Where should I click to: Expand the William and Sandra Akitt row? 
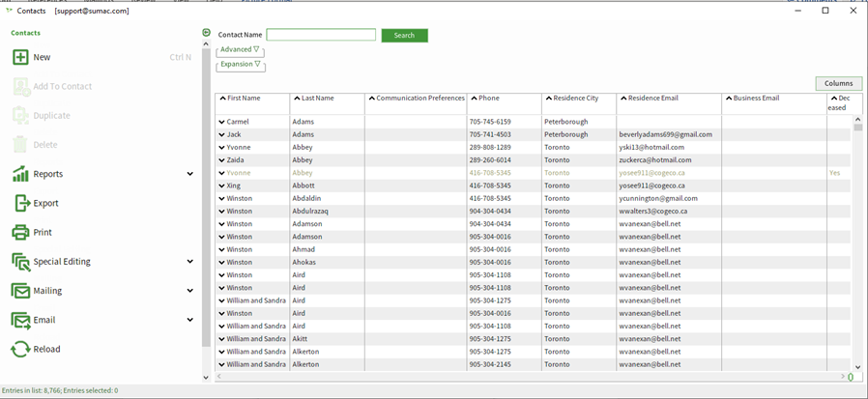tap(221, 339)
